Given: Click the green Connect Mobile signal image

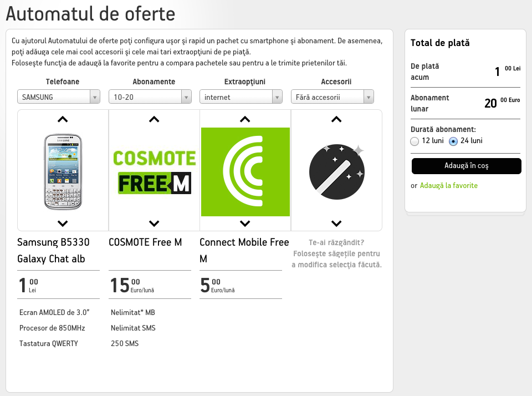Looking at the screenshot, I should pos(245,172).
